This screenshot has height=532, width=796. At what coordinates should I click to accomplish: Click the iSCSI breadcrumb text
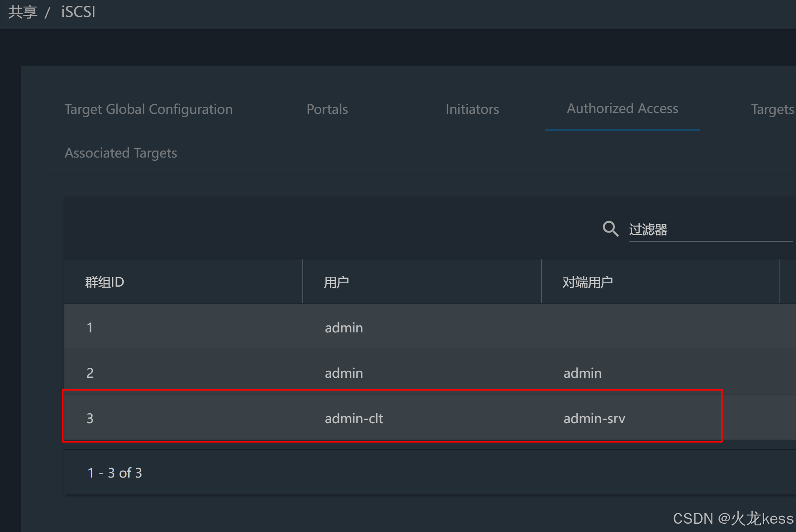[x=78, y=12]
